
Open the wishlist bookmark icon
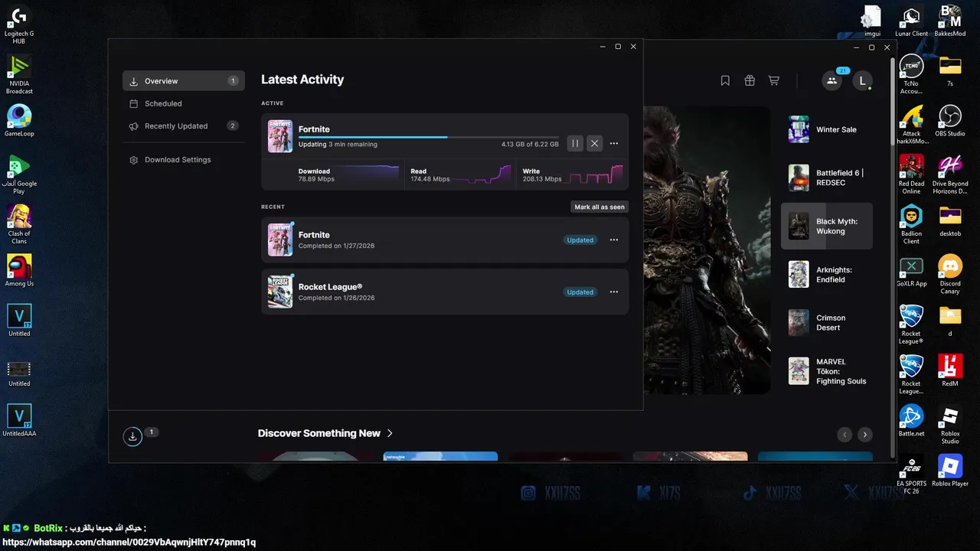click(x=725, y=80)
